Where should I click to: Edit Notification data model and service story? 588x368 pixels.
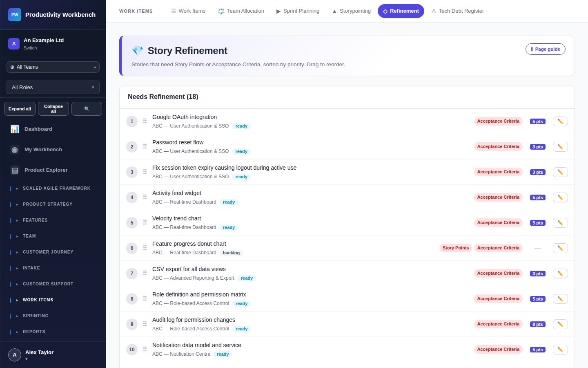[560, 350]
